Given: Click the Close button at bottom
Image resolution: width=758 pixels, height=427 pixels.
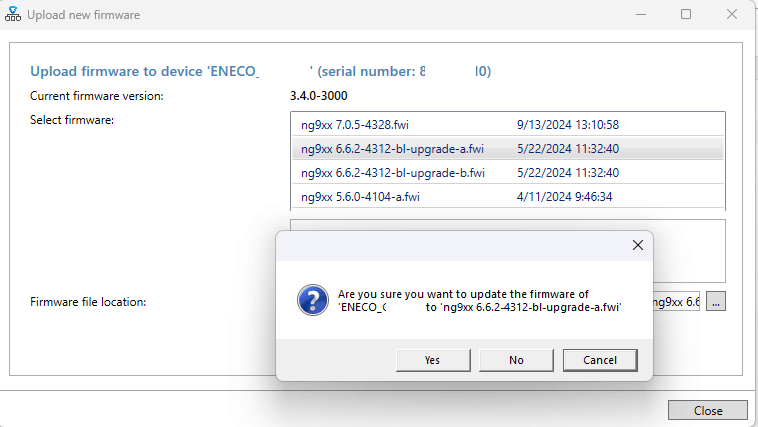Looking at the screenshot, I should (x=708, y=410).
